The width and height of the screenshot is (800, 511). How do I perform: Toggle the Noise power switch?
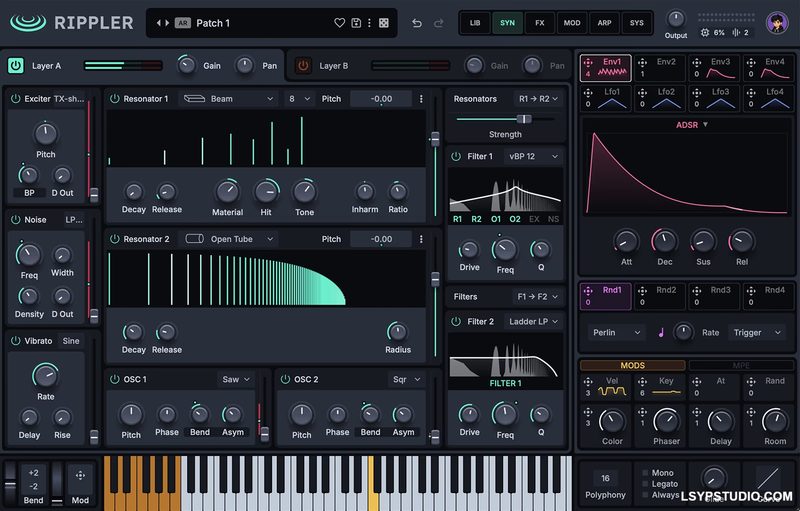[x=16, y=220]
